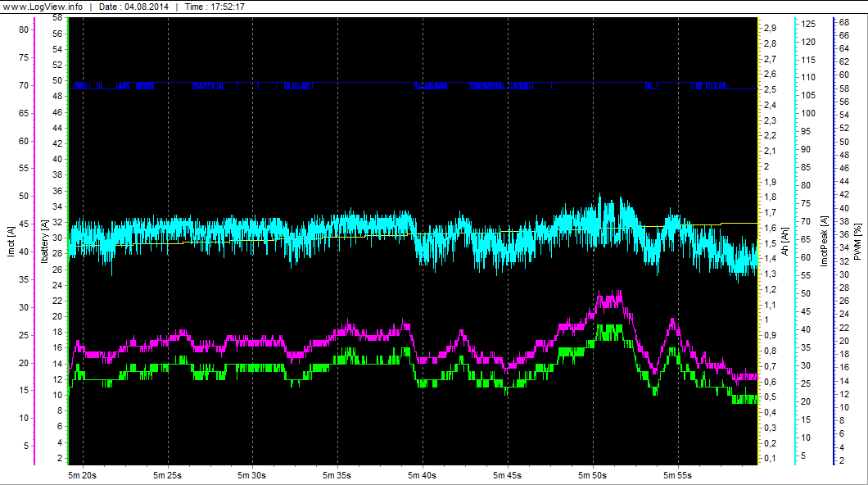Viewport: 868px width, 485px height.
Task: Click value 58 on the Ibattery axis
Action: (x=57, y=18)
